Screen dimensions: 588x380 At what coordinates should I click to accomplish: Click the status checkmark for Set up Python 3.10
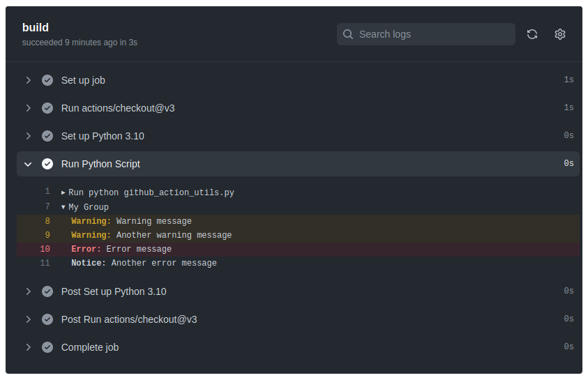(x=47, y=136)
